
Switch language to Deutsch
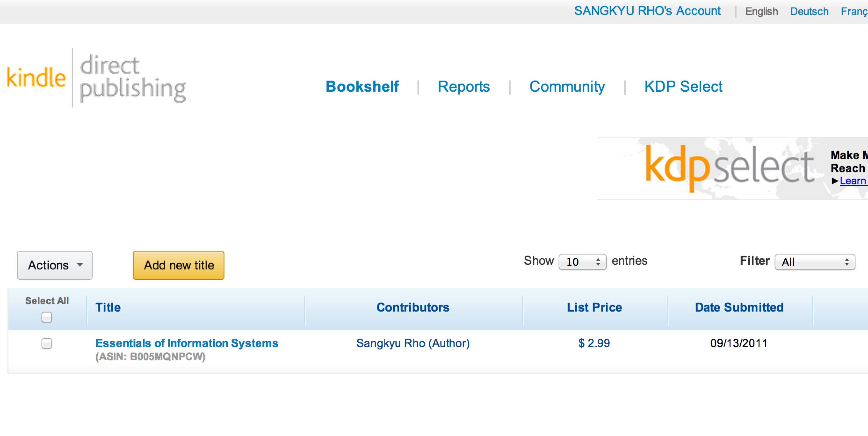pos(809,11)
